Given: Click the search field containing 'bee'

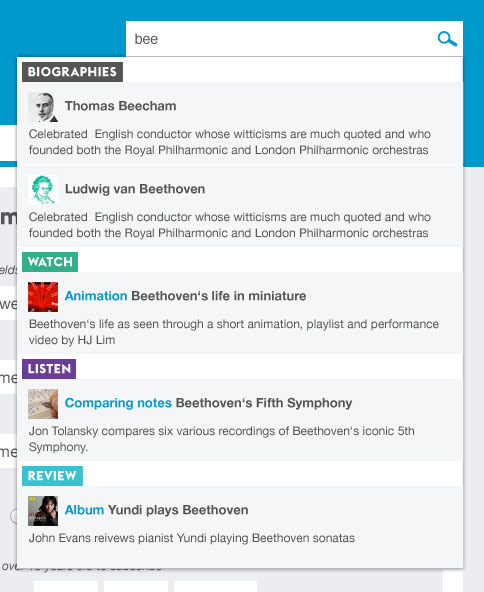Looking at the screenshot, I should point(294,39).
